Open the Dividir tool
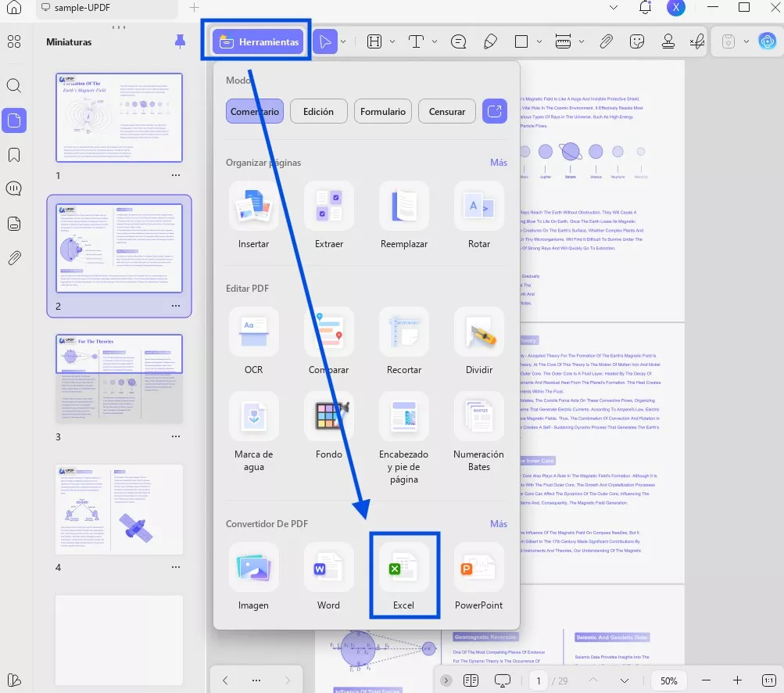The height and width of the screenshot is (693, 784). 479,342
